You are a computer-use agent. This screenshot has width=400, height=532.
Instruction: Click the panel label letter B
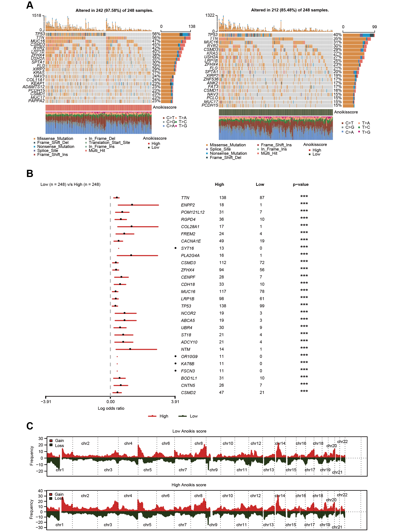point(30,174)
